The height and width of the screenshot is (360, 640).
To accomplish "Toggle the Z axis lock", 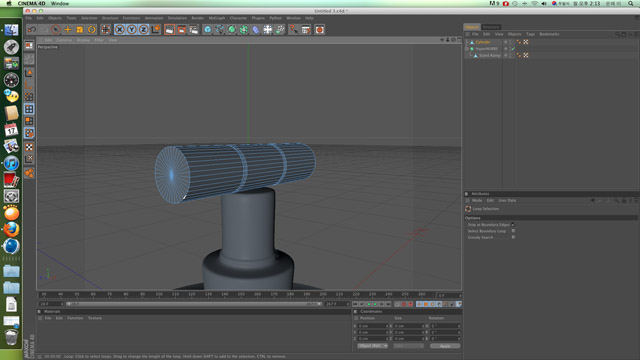I will click(x=143, y=29).
